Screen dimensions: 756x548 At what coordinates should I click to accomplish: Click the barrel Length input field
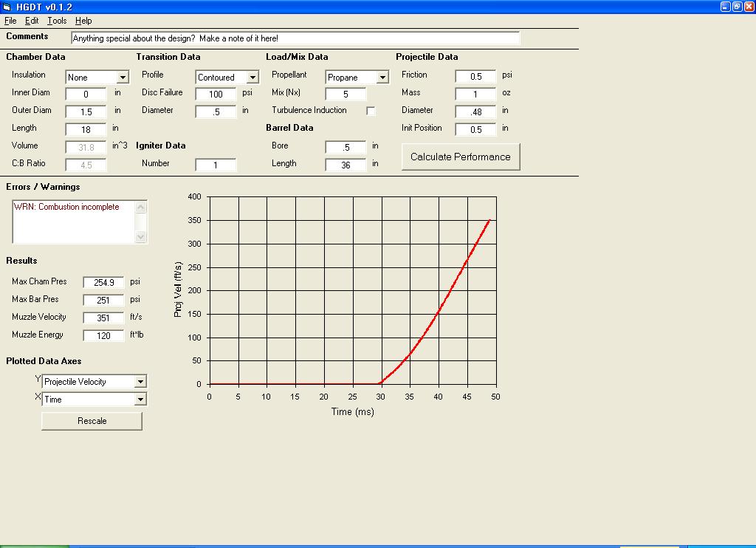pos(346,165)
